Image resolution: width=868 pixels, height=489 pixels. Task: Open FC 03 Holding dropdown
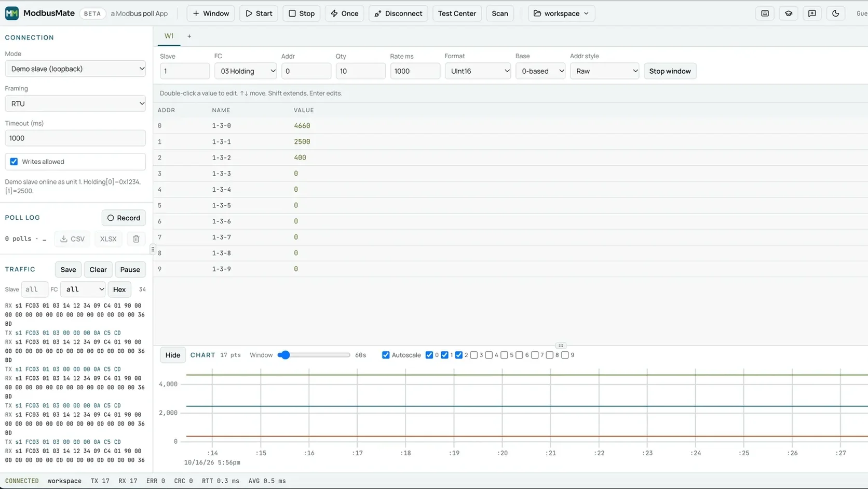[246, 71]
